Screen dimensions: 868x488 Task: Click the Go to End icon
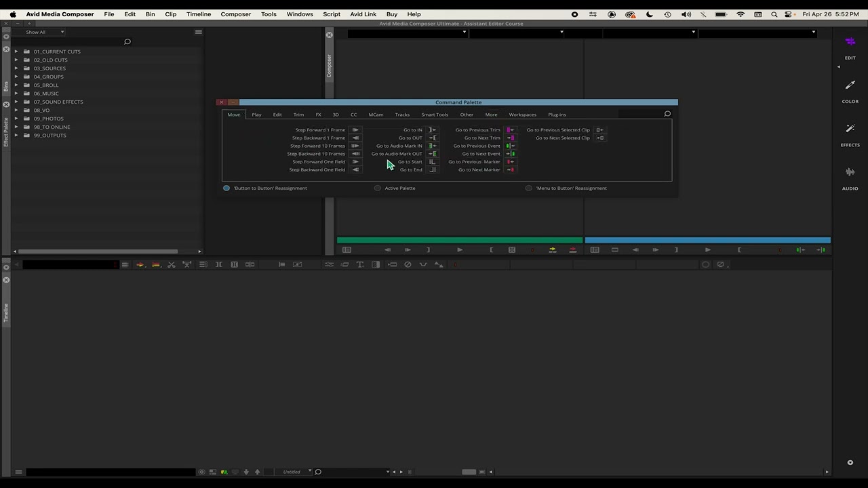[432, 169]
